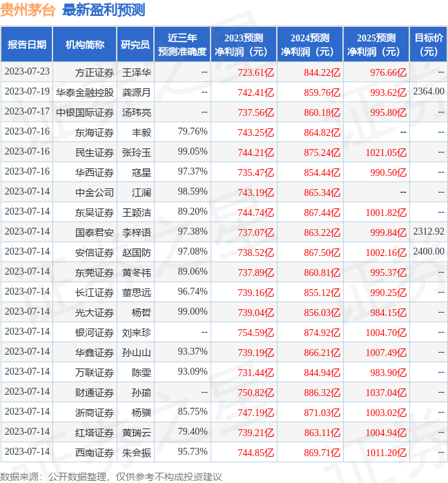Click target price 2400.00
The width and height of the screenshot is (448, 483).
pyautogui.click(x=429, y=252)
